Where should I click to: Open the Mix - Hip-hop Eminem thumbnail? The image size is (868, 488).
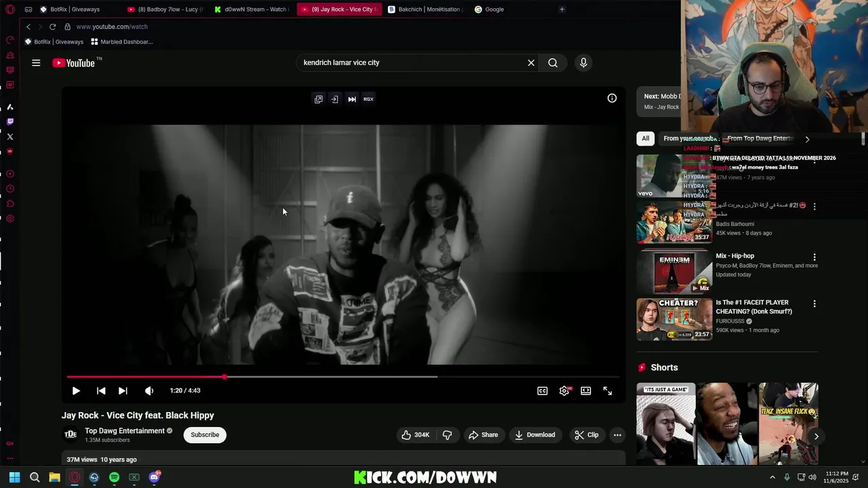pyautogui.click(x=674, y=272)
